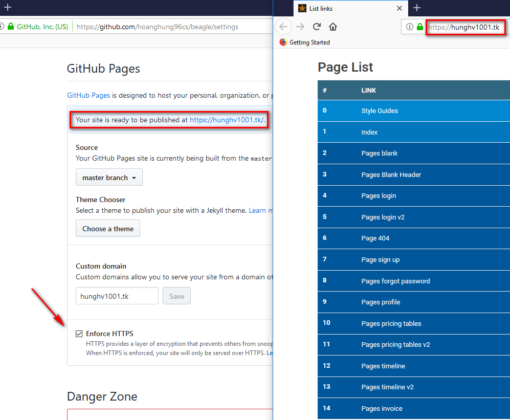Open the Pages blank link
The image size is (510, 420).
379,153
